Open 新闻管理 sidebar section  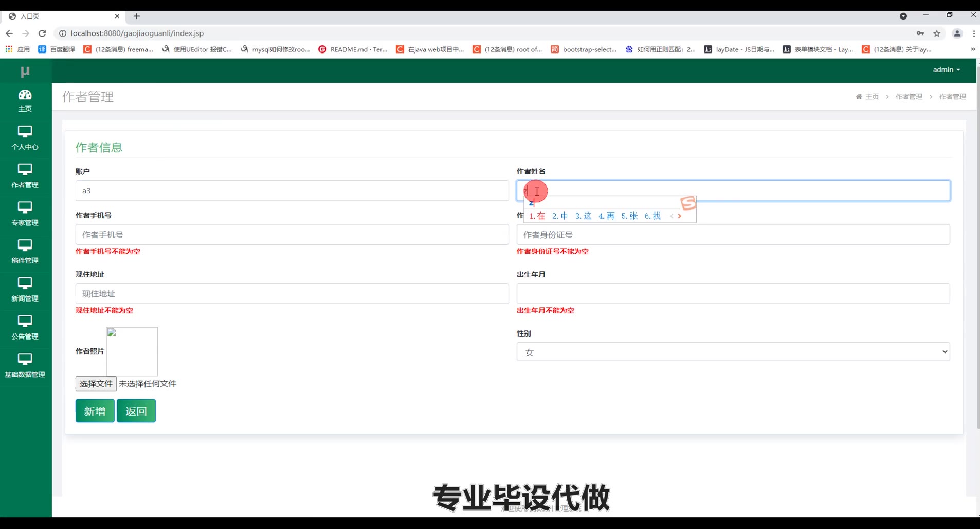[25, 290]
